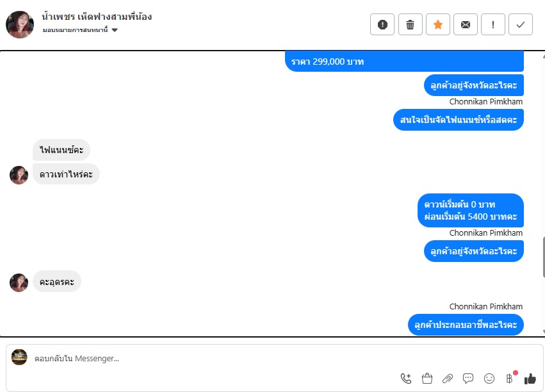Select the ราคา 299,000 บาท message bubble
The width and height of the screenshot is (545, 392).
point(404,61)
